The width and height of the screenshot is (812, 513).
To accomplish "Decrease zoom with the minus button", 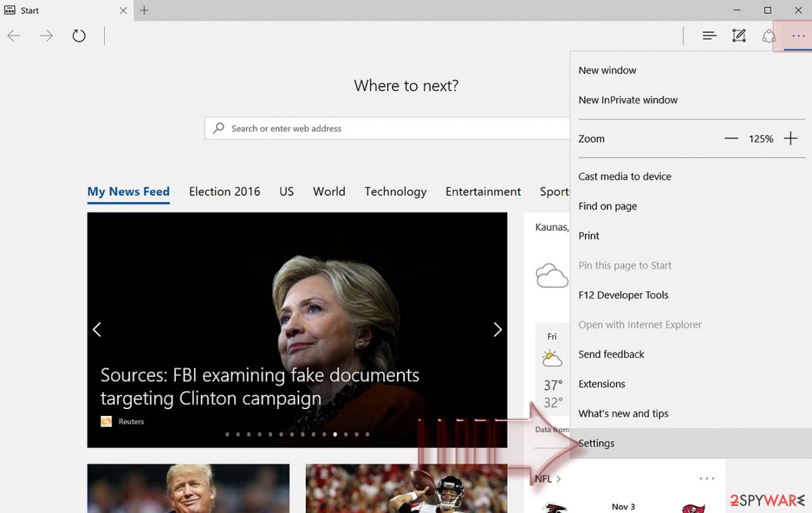I will [x=731, y=139].
